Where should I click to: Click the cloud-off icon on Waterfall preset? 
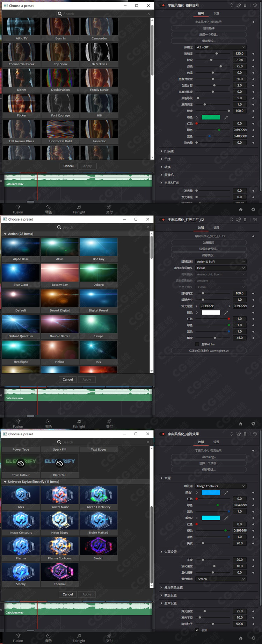point(60,463)
